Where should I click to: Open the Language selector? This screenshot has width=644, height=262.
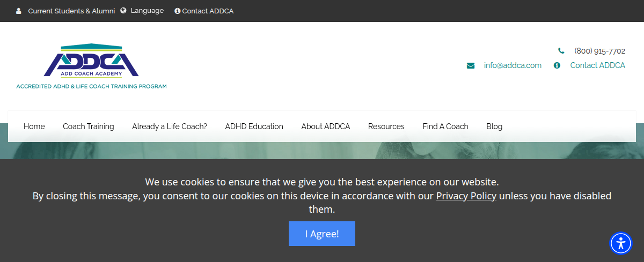pyautogui.click(x=147, y=11)
